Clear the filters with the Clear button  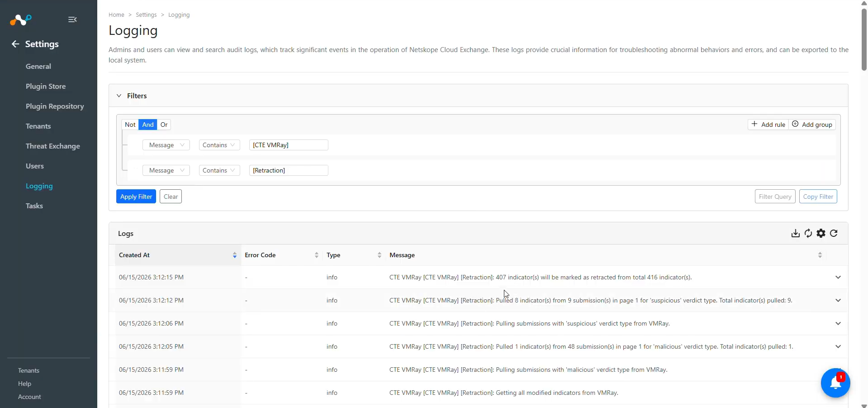[171, 197]
